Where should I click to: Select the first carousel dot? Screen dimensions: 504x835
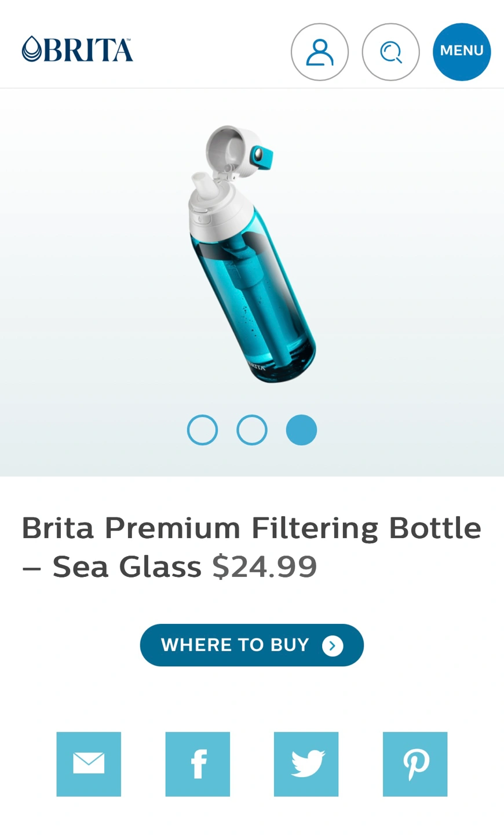[203, 430]
